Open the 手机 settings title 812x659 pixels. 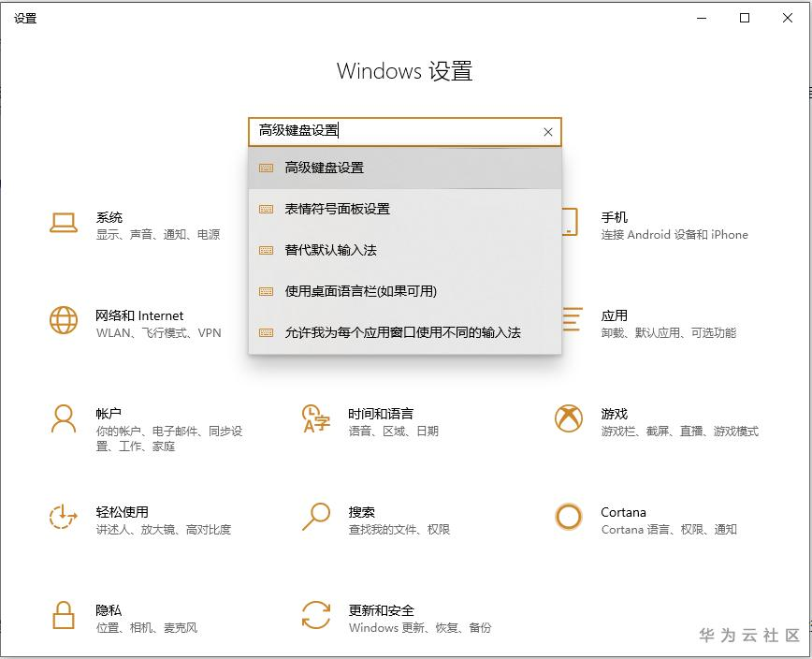[x=615, y=217]
